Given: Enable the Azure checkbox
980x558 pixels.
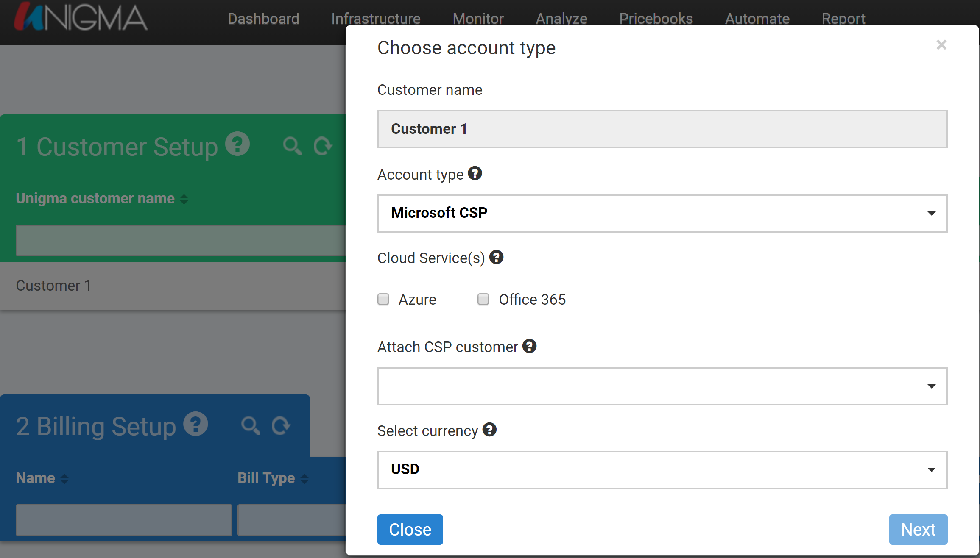Looking at the screenshot, I should (383, 299).
